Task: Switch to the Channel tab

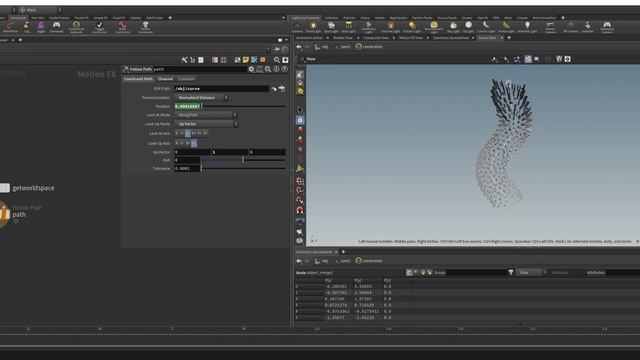Action: [165, 79]
